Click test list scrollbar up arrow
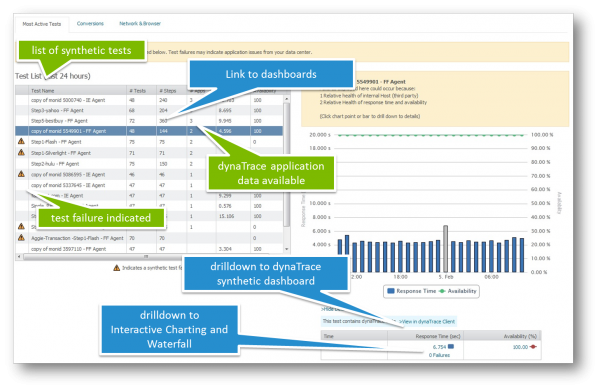The height and width of the screenshot is (390, 600). [287, 99]
